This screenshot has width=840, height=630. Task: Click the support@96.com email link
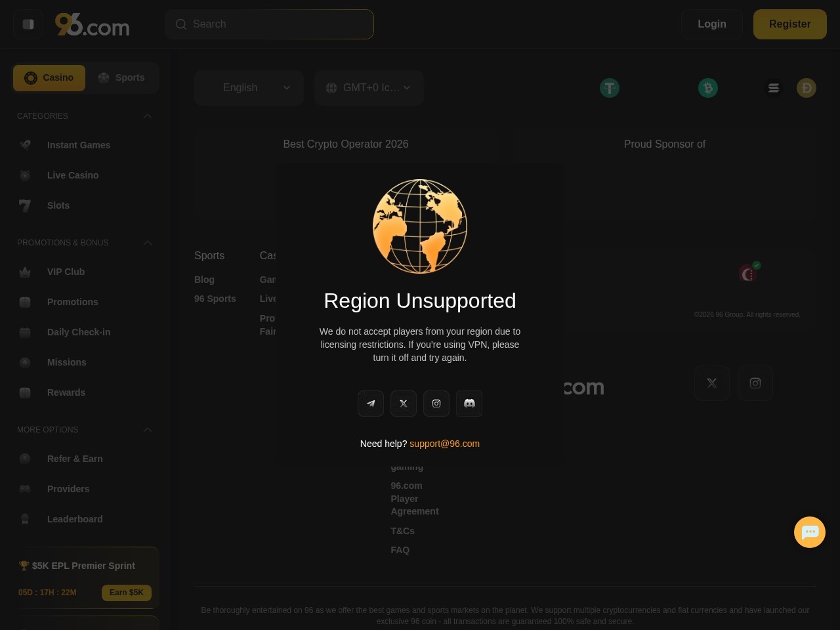(444, 444)
